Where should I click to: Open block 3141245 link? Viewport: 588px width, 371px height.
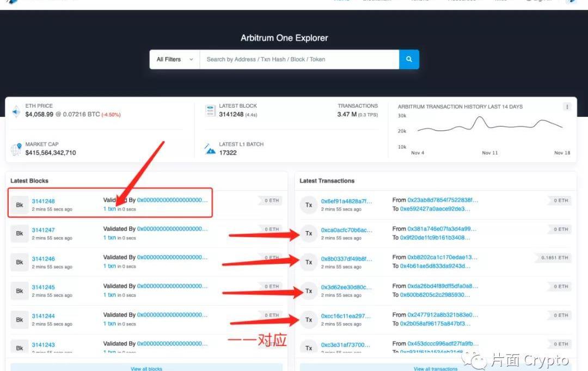pos(43,287)
